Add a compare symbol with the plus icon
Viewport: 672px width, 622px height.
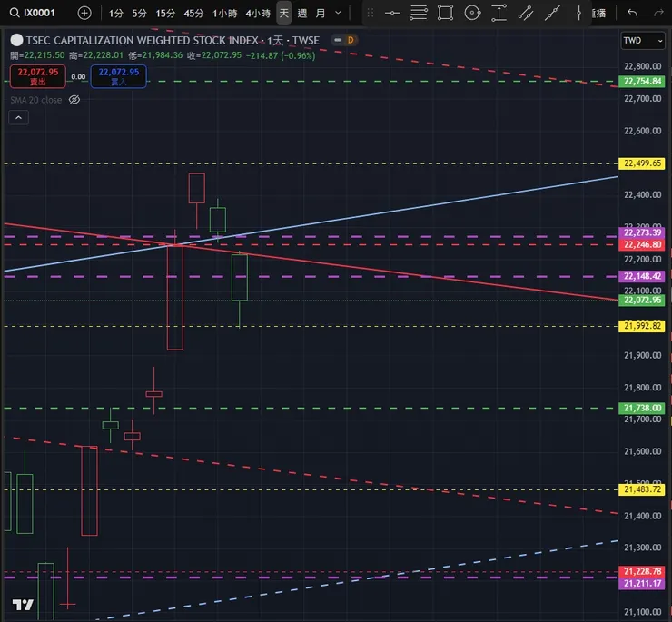tap(84, 14)
